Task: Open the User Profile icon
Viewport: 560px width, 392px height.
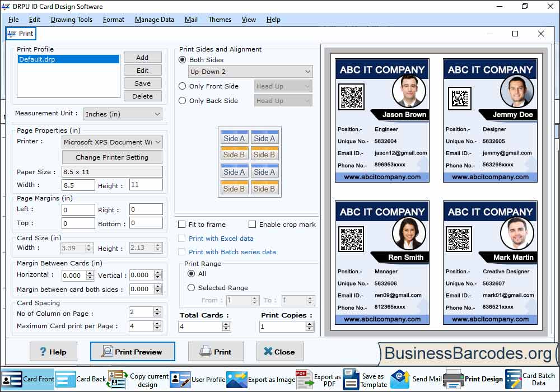Action: (x=180, y=380)
